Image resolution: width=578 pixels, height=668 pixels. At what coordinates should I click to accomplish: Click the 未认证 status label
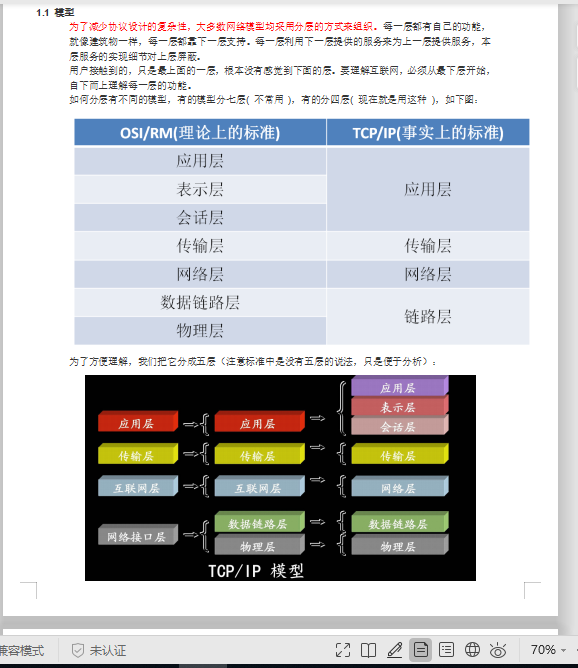pos(108,651)
